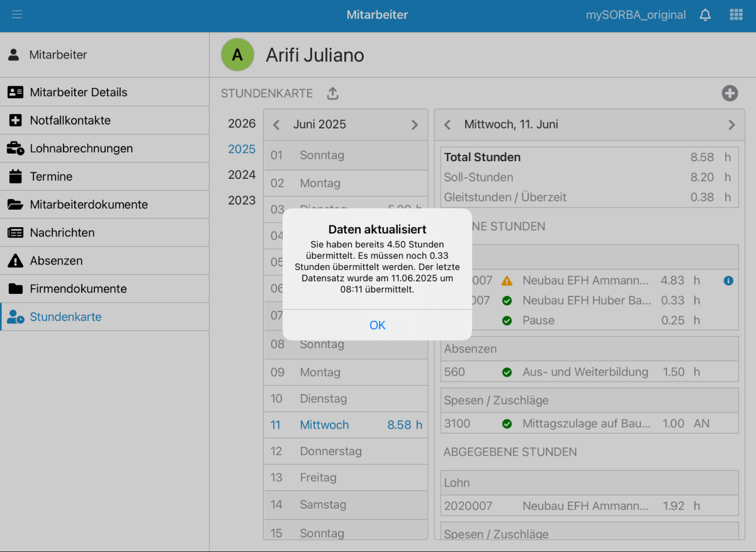756x552 pixels.
Task: Click the green check icon beside Pause
Action: pyautogui.click(x=507, y=320)
